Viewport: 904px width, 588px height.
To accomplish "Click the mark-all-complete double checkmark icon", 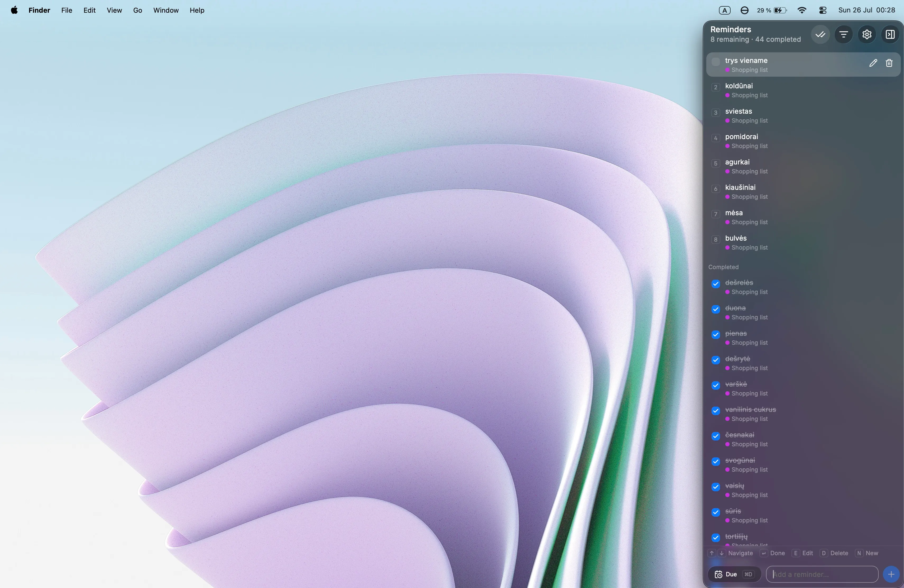I will pos(820,35).
